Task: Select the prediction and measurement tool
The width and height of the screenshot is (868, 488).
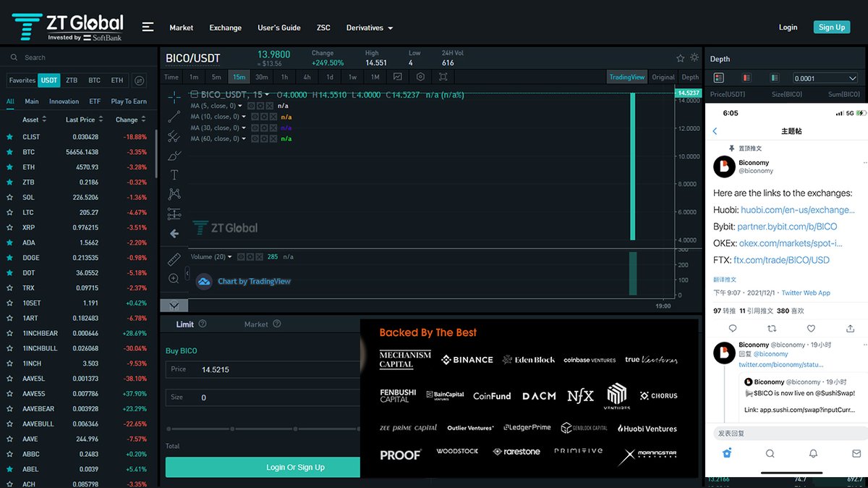Action: coord(174,214)
